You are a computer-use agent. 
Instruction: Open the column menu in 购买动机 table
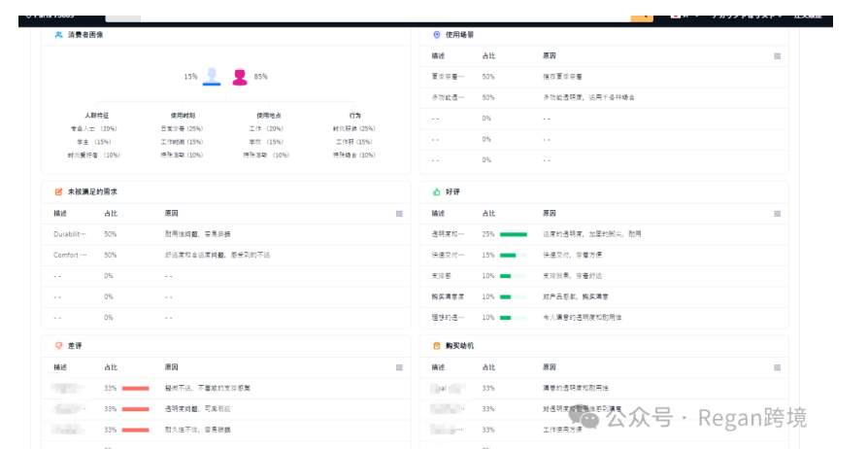tap(777, 367)
